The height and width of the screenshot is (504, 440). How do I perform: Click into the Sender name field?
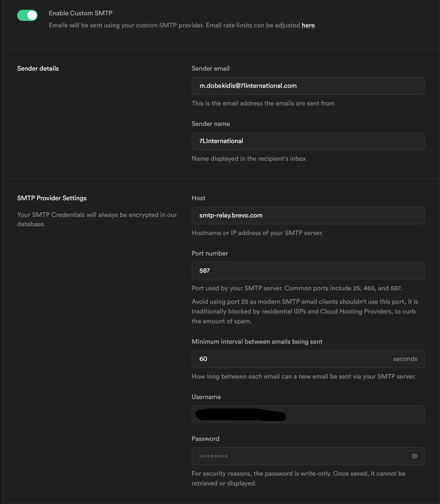coord(308,141)
